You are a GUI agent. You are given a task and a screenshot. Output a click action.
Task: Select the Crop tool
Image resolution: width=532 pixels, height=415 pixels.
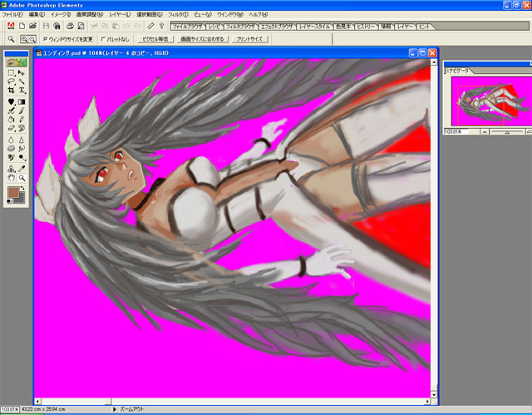[x=11, y=91]
